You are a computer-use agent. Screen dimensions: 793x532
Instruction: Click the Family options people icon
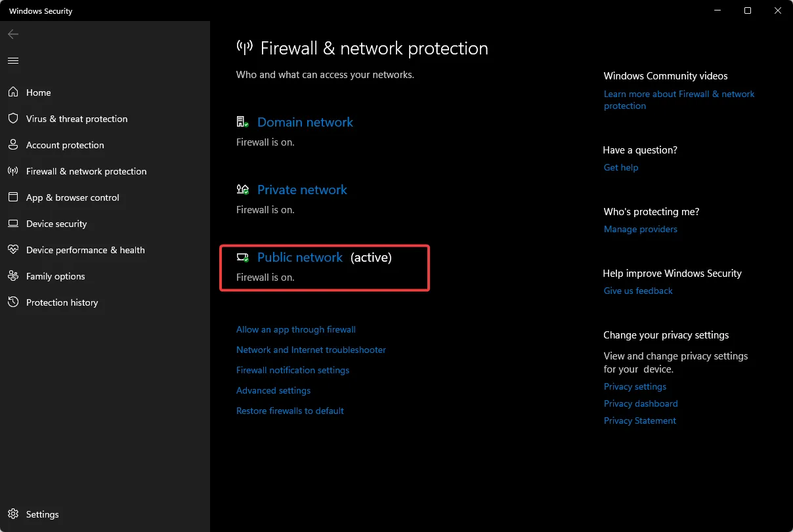(13, 276)
